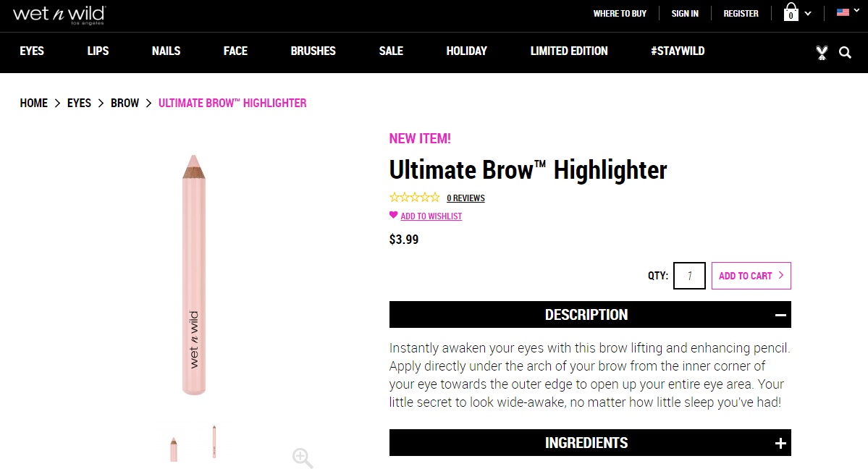This screenshot has height=469, width=868.
Task: Go to Brow breadcrumb link
Action: [x=125, y=103]
